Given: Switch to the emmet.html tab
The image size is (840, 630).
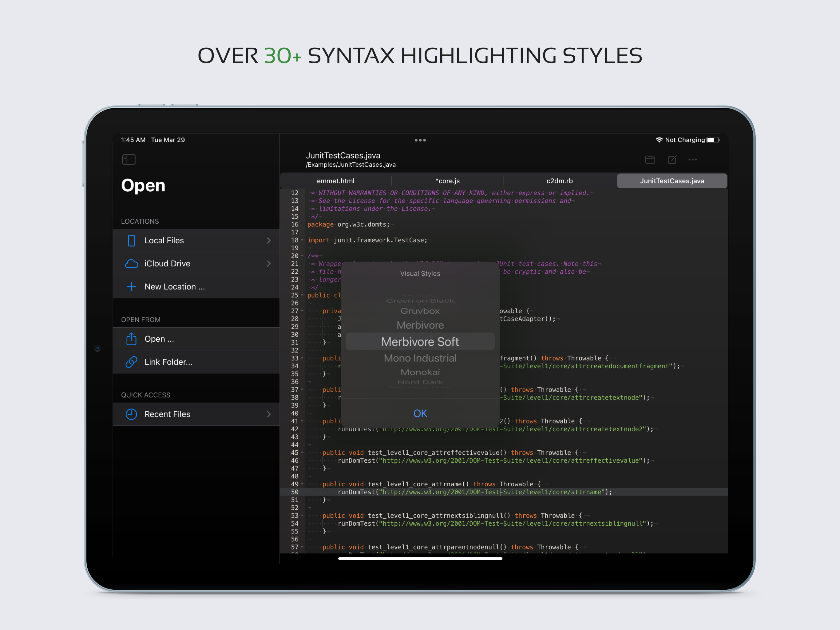Looking at the screenshot, I should 335,181.
